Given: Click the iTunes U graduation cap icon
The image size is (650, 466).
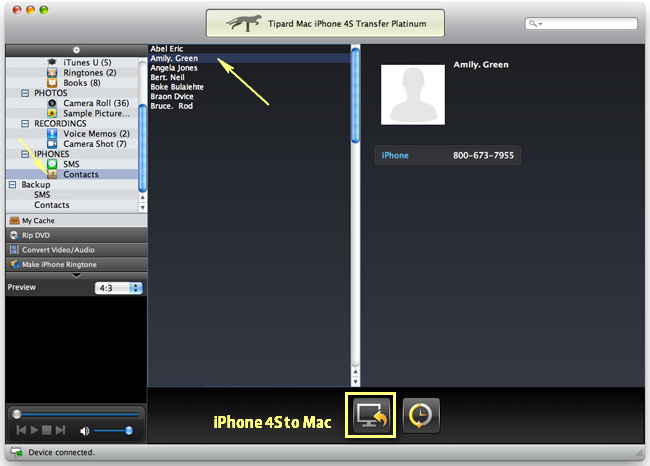Looking at the screenshot, I should pyautogui.click(x=52, y=62).
